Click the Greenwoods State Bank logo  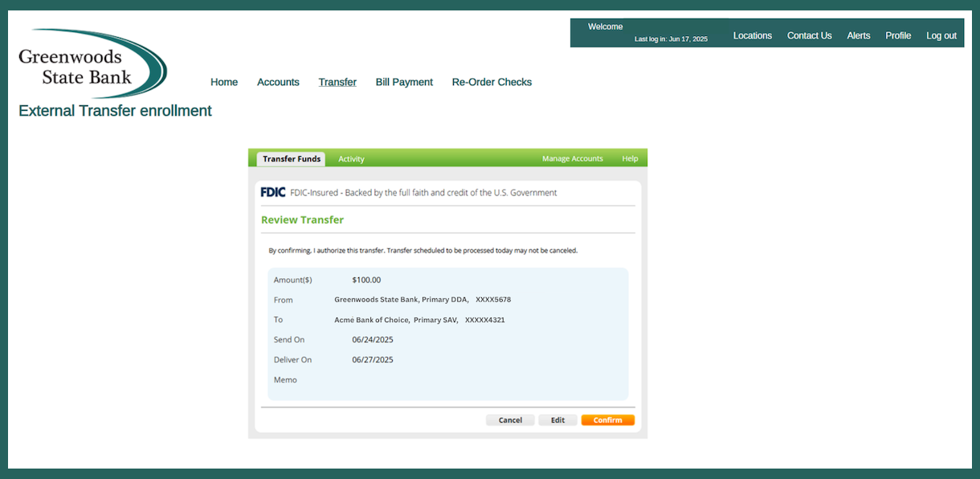click(92, 64)
